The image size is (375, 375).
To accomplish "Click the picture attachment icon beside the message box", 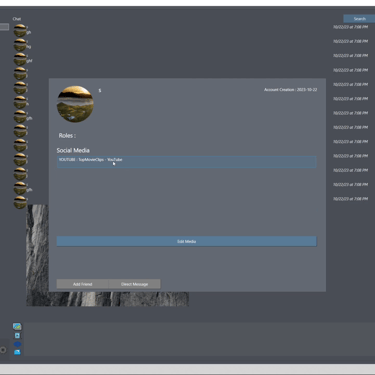I will point(17,327).
